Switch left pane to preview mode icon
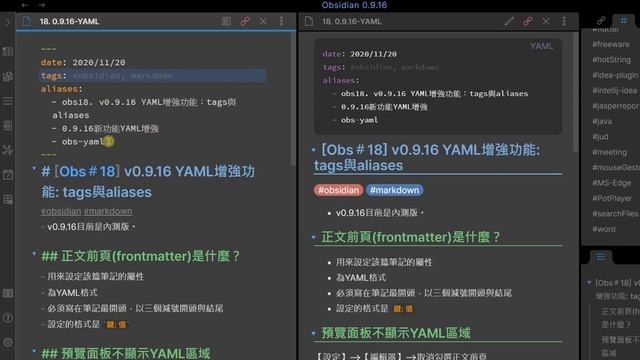 226,21
